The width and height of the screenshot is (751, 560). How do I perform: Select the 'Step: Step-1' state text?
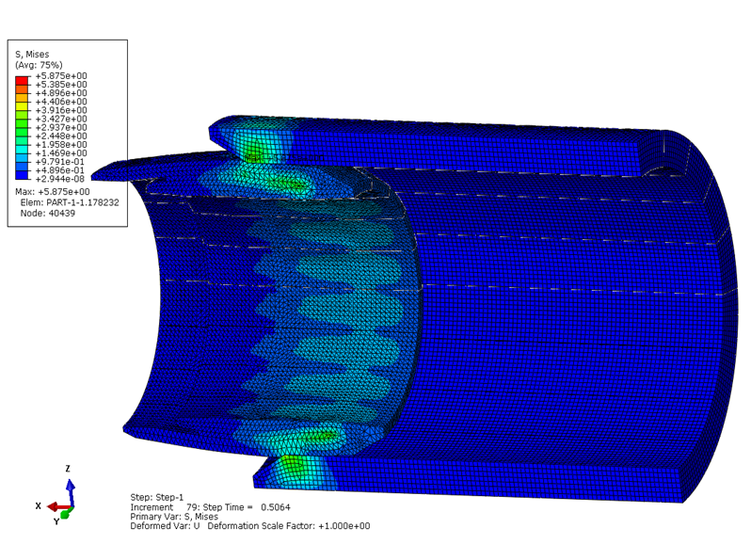pyautogui.click(x=156, y=497)
